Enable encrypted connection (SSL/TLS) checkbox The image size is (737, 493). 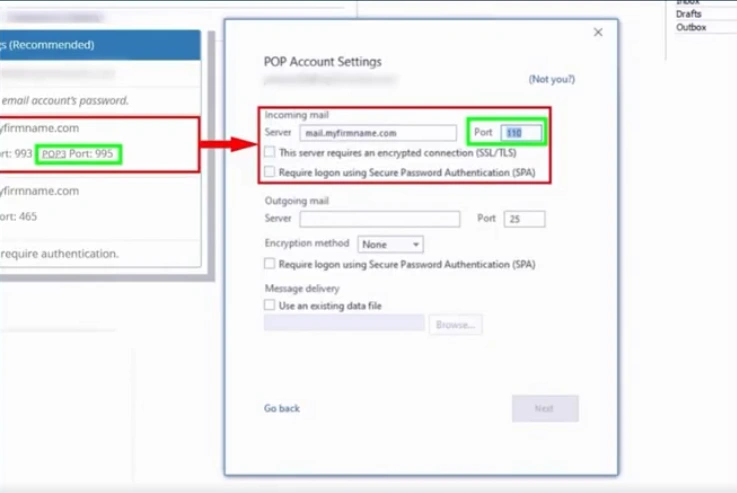tap(270, 153)
